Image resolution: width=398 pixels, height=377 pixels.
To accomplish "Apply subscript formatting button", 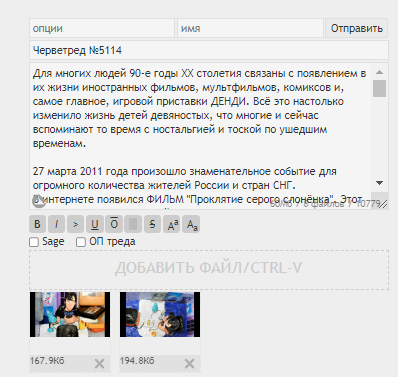I will click(x=192, y=224).
